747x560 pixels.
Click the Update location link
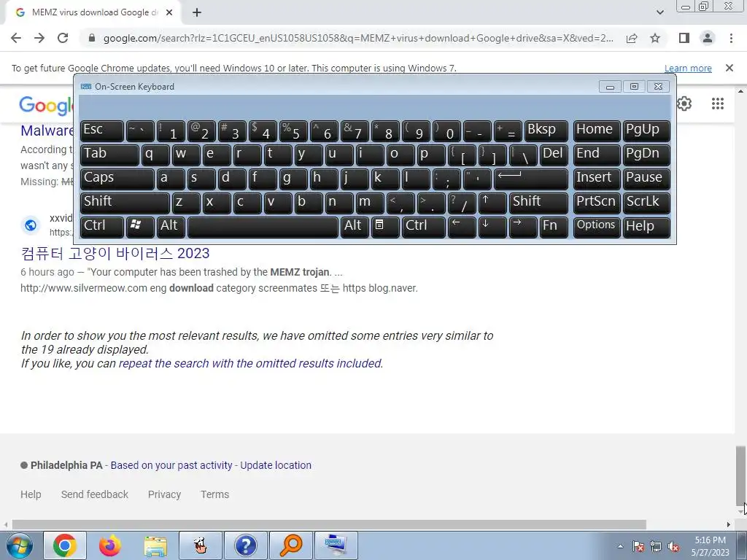[275, 465]
